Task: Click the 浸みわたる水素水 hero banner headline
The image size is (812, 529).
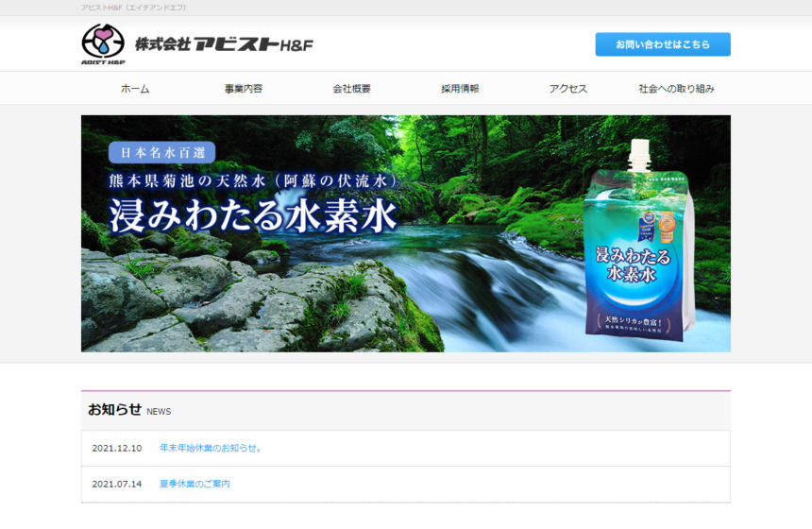Action: [253, 215]
